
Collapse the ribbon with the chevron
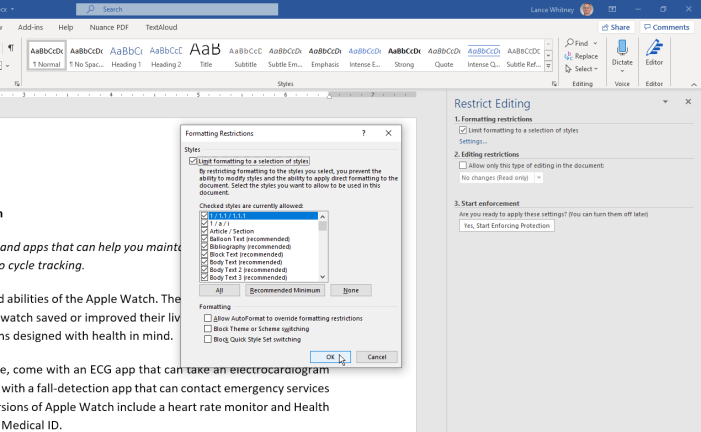(694, 84)
